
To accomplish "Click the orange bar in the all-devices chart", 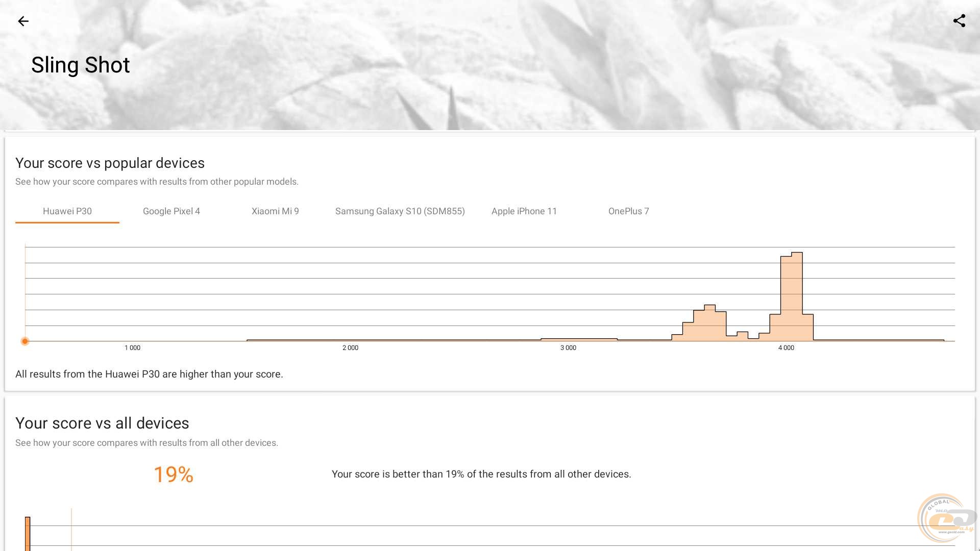I will pos(28,533).
